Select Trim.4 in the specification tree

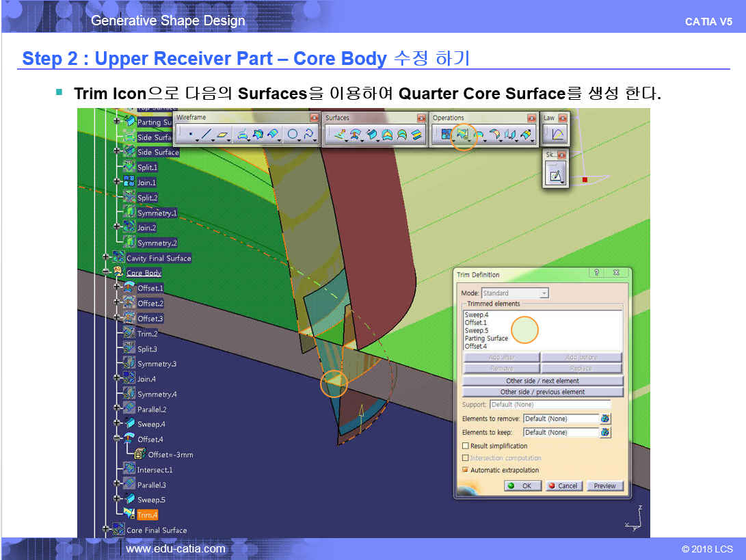click(147, 515)
